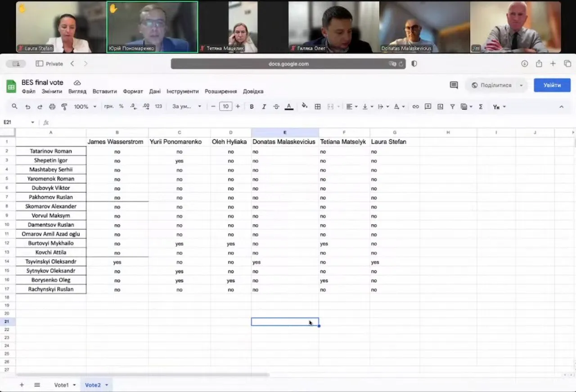Click the undo arrow icon
576x392 pixels.
pyautogui.click(x=28, y=107)
